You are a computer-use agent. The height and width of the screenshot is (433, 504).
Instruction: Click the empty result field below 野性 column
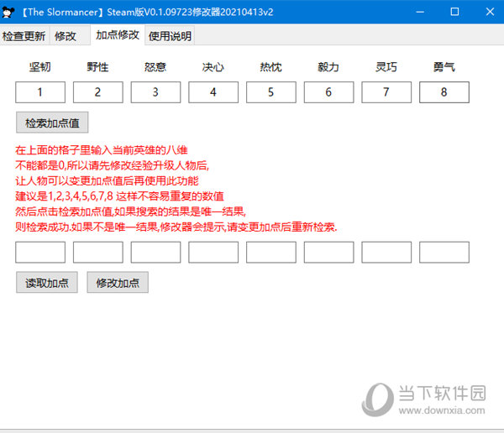pos(98,253)
